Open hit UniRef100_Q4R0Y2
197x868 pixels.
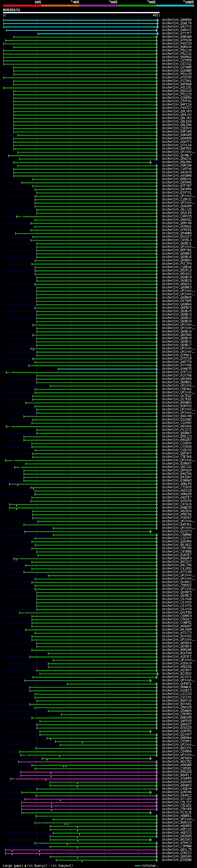click(177, 30)
